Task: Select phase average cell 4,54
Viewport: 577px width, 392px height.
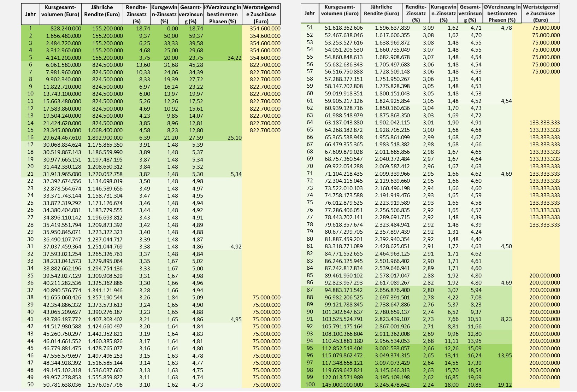Action: pyautogui.click(x=506, y=101)
